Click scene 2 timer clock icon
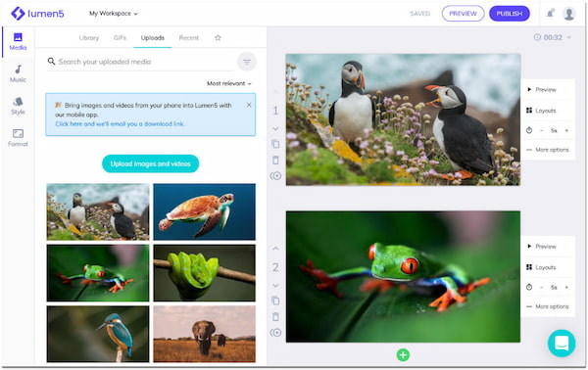This screenshot has width=588, height=370. (529, 287)
